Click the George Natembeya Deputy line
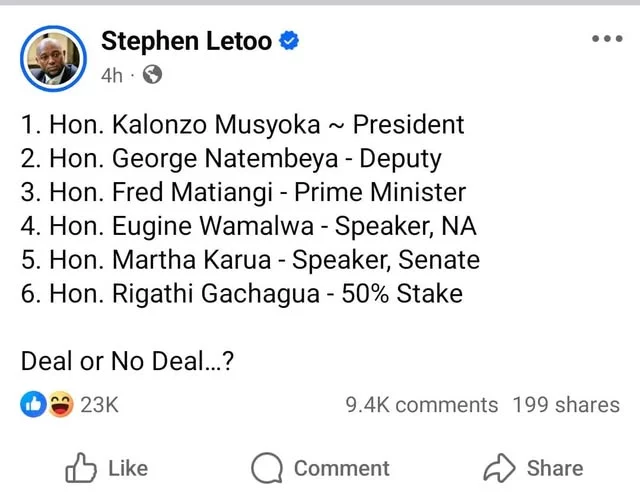640x500 pixels. click(x=231, y=159)
